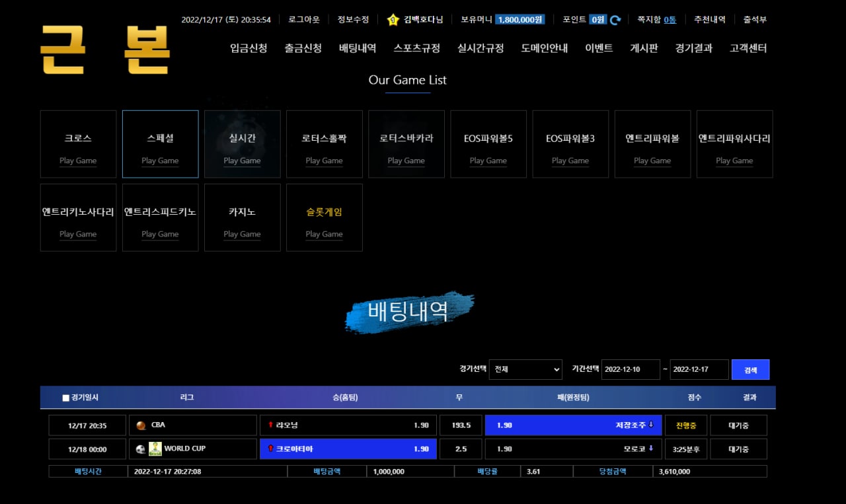The height and width of the screenshot is (504, 846).
Task: Click the basketball icon beside CBA
Action: click(141, 426)
